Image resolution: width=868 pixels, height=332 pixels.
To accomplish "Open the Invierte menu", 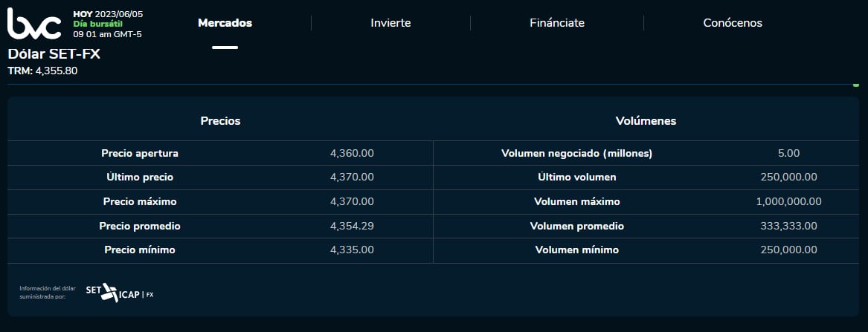I will click(390, 23).
